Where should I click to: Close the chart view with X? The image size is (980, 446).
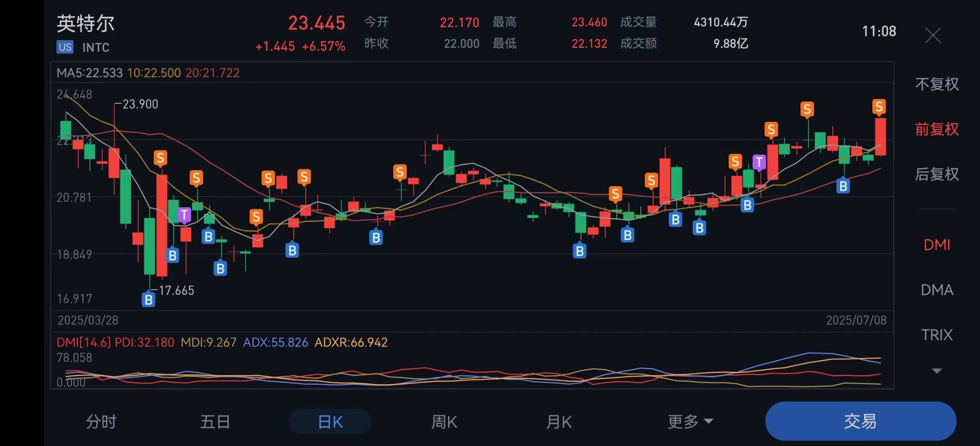pyautogui.click(x=933, y=36)
